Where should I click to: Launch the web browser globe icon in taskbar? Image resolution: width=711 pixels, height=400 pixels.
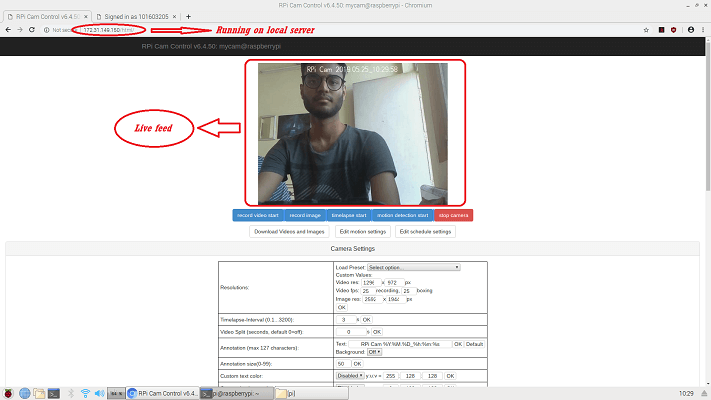(x=24, y=393)
